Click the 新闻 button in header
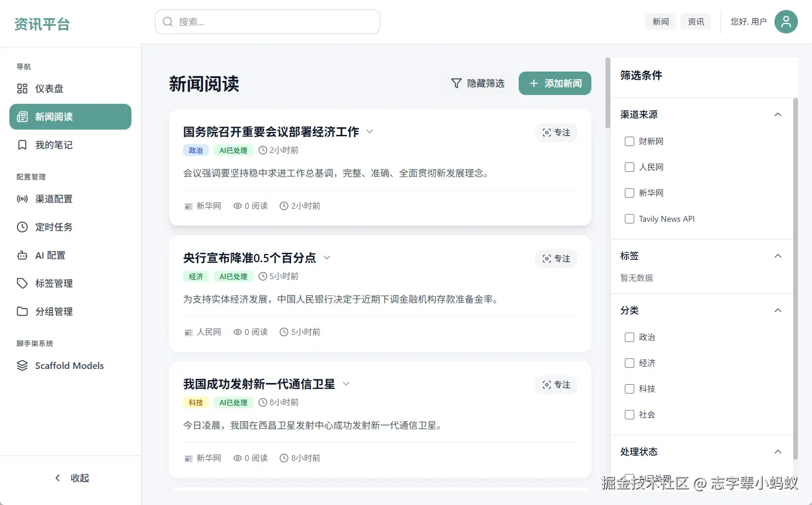The width and height of the screenshot is (812, 505). (661, 22)
